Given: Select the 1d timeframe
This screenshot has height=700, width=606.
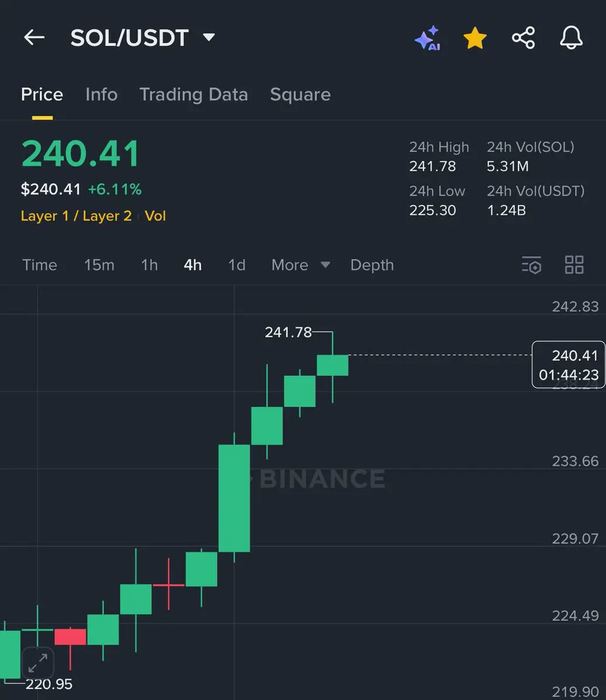Looking at the screenshot, I should 236,265.
